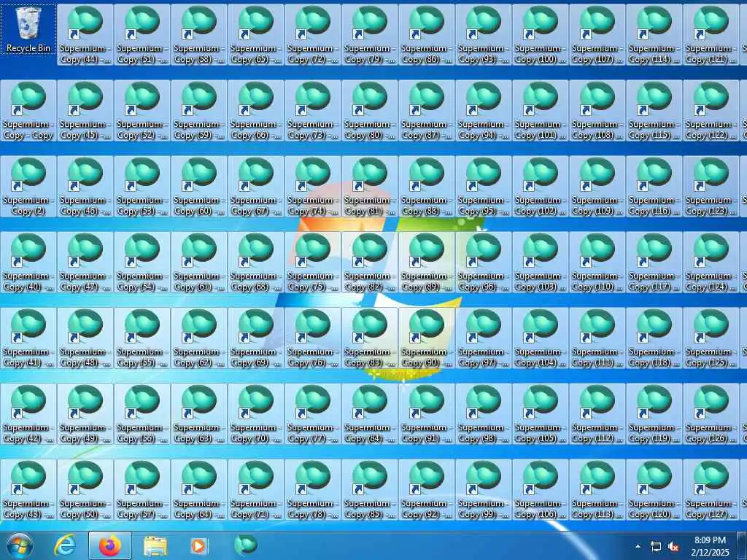Select Supermium Copy (111) shortcut
Viewport: 747px width, 560px height.
(x=597, y=338)
